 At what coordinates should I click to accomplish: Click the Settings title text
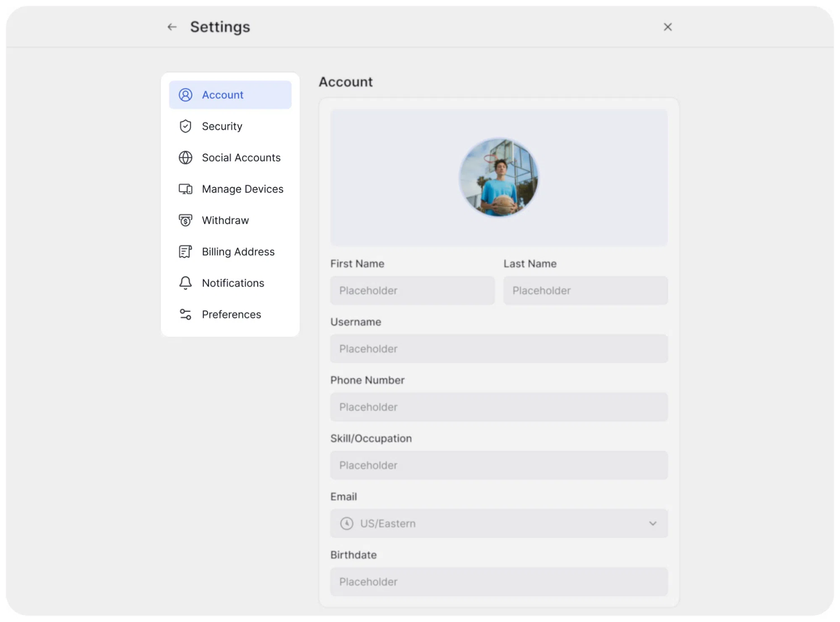coord(220,27)
